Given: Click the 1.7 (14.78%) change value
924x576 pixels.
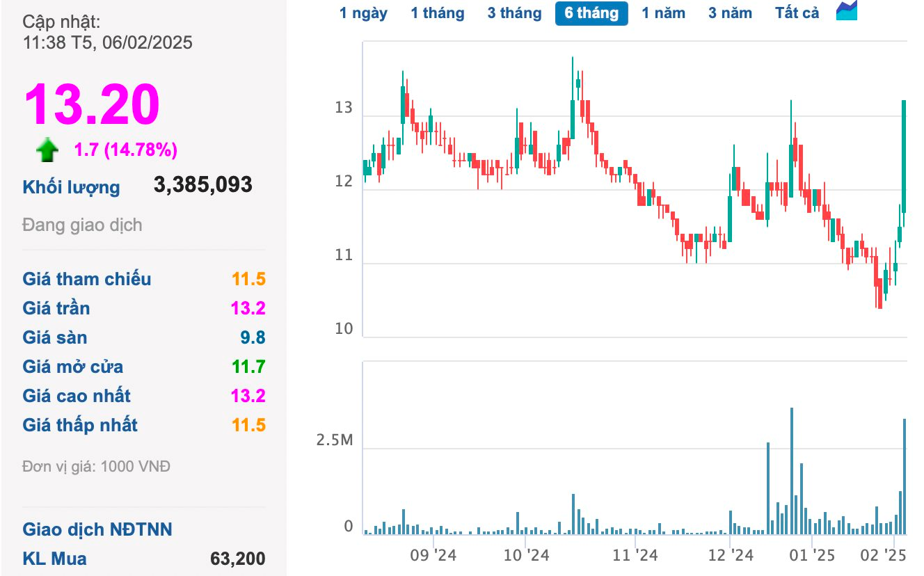Looking at the screenshot, I should [x=126, y=150].
